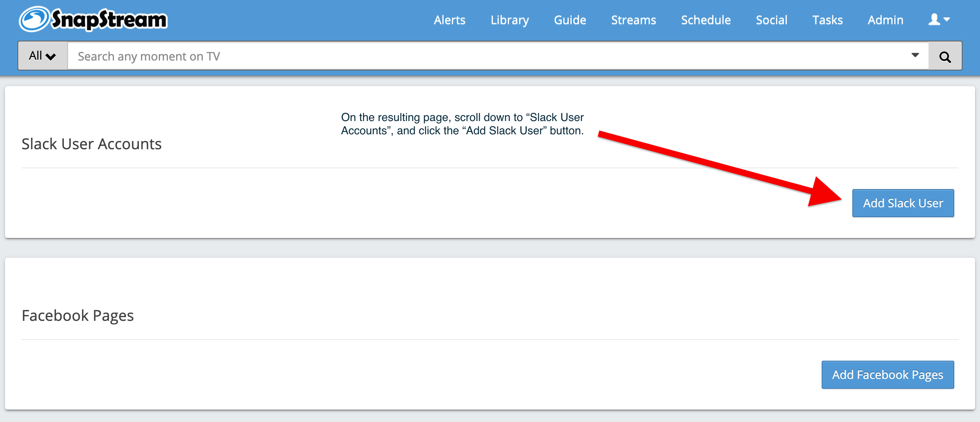Open the Schedule page
The image size is (980, 422).
click(x=706, y=20)
